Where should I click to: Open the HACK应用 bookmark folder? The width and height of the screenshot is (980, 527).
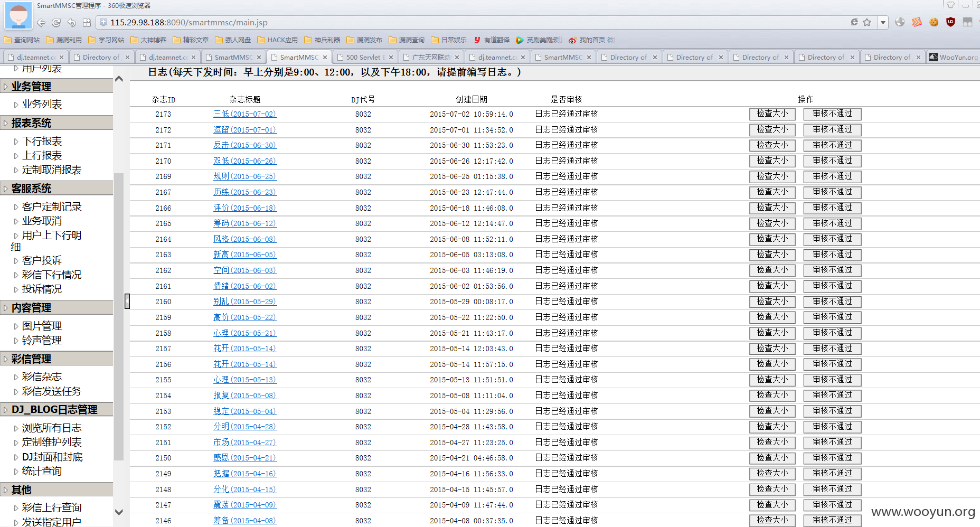point(278,40)
